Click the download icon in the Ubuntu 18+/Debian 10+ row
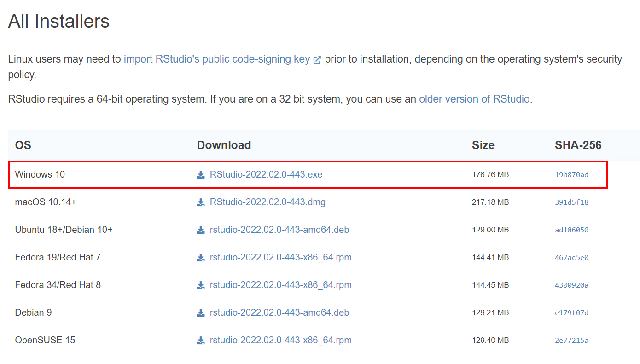 pos(201,230)
